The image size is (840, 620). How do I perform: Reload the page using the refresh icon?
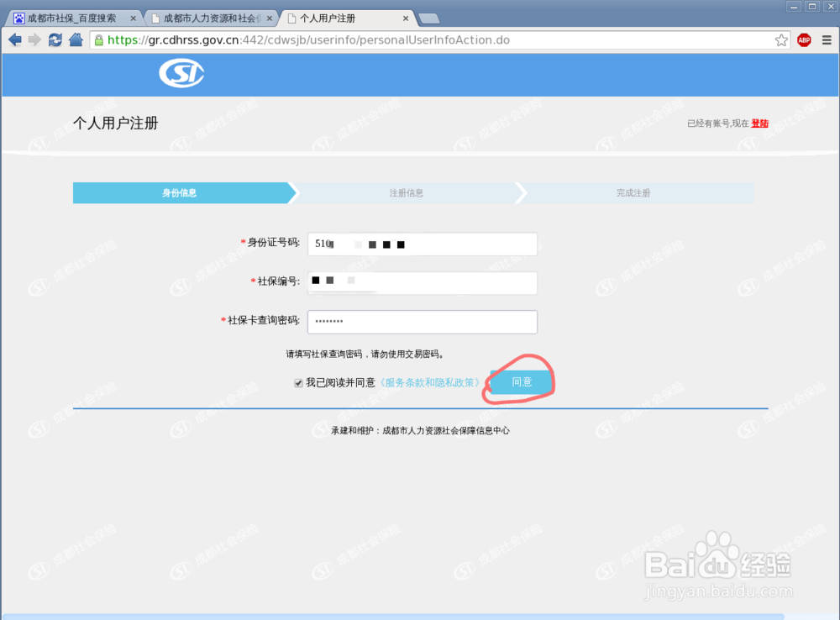pos(55,39)
